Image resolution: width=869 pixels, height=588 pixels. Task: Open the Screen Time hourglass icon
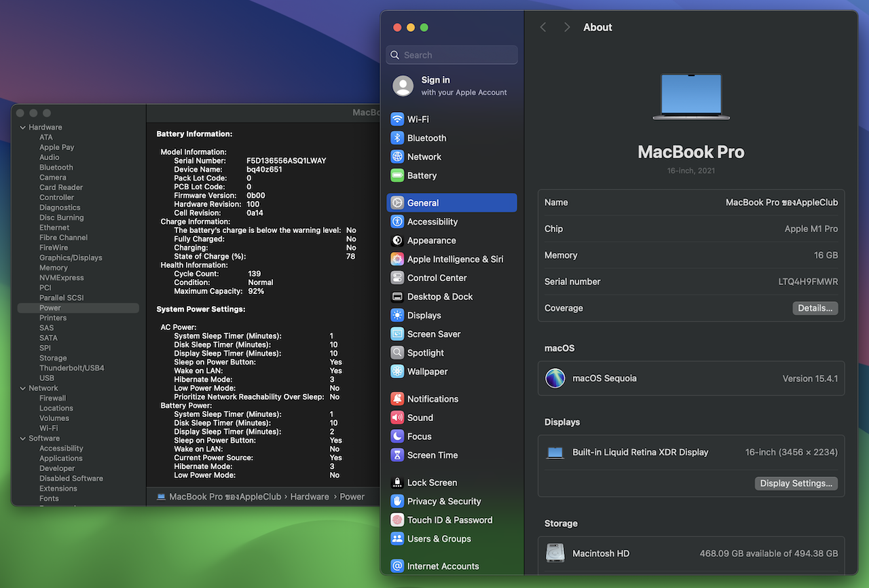click(397, 456)
